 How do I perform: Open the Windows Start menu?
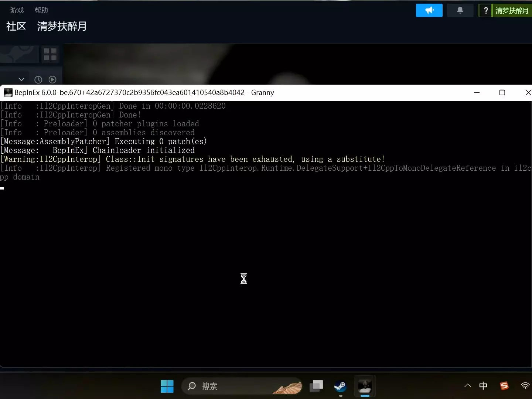pyautogui.click(x=167, y=386)
